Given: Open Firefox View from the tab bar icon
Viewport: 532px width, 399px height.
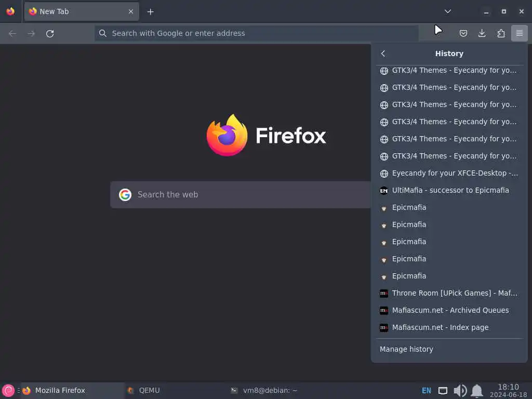Looking at the screenshot, I should (x=10, y=11).
